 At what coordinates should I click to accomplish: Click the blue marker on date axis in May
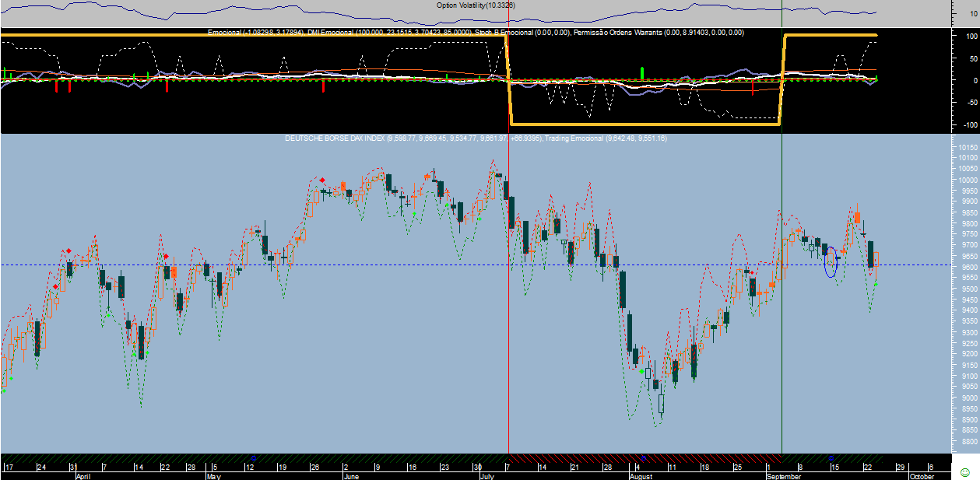[x=254, y=457]
